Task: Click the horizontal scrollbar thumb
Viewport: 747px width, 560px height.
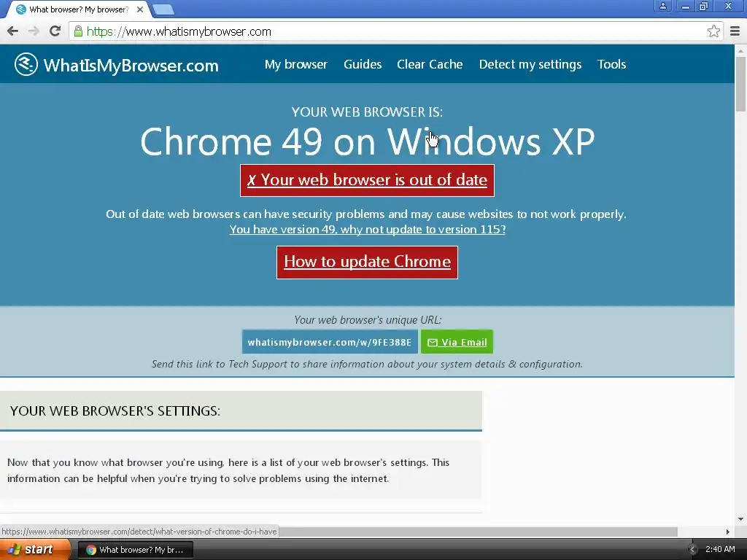Action: coord(478,532)
